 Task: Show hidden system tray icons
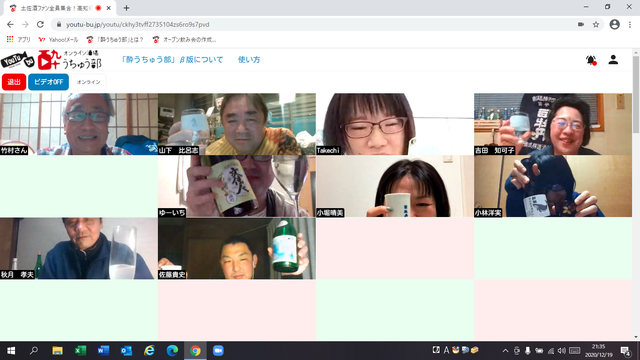click(x=505, y=351)
